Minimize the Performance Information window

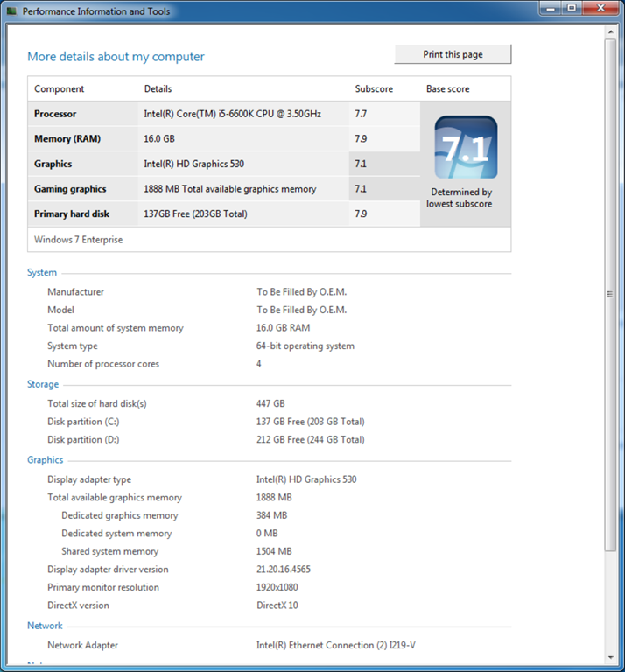(551, 8)
